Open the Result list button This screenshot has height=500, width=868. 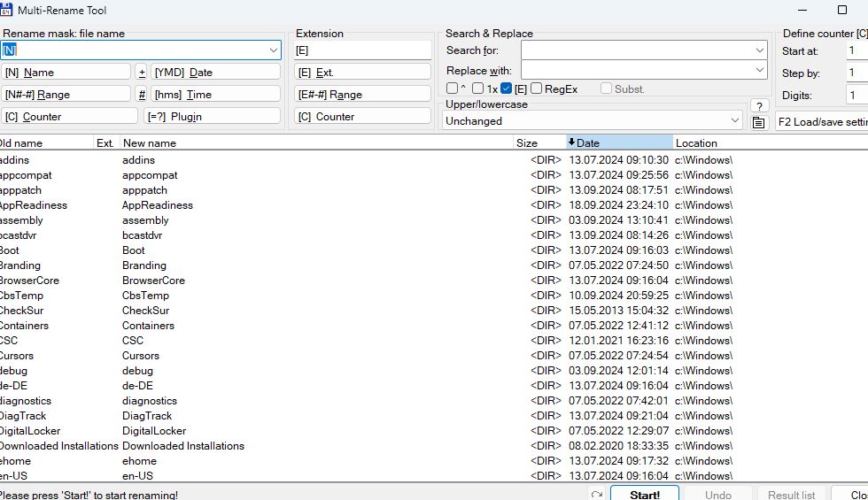click(791, 494)
